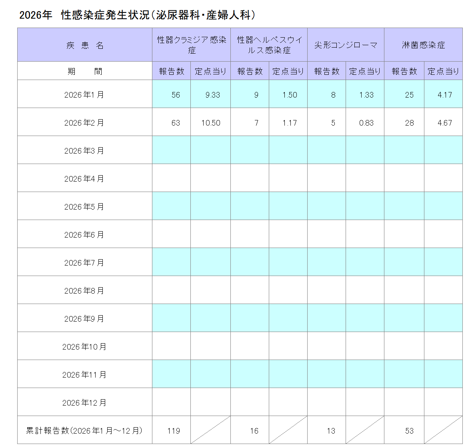
Task: Click the 2026年12月 row label
Action: (84, 402)
